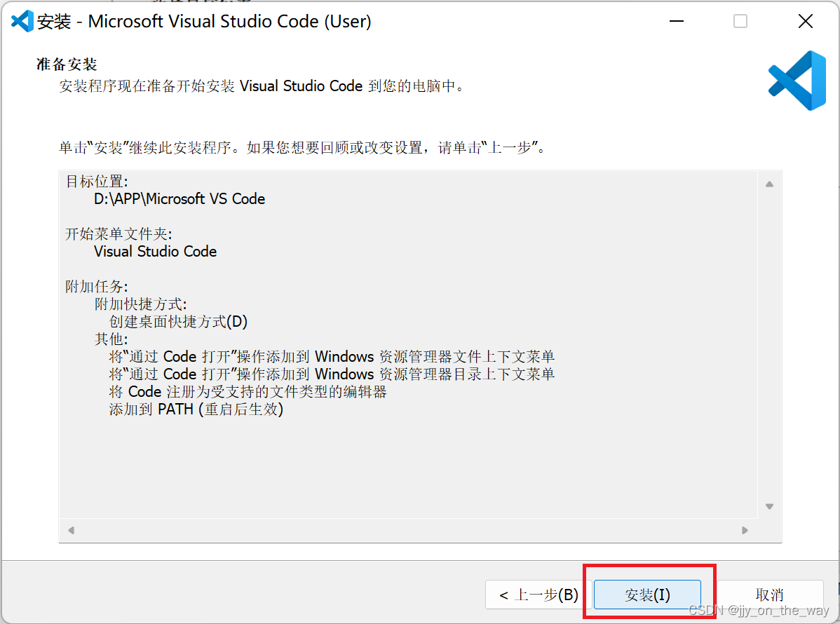Click the Visual Studio Code start menu entry
This screenshot has height=624, width=840.
(156, 251)
